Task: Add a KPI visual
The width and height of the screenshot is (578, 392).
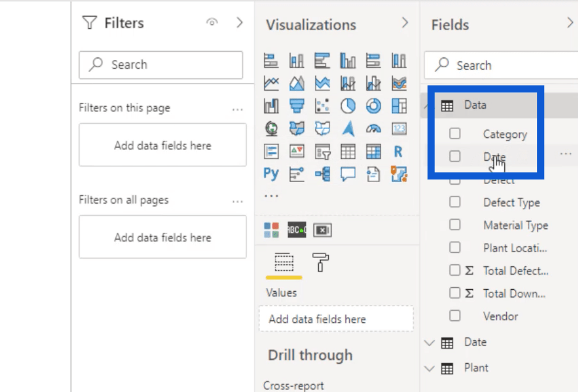Action: click(x=297, y=152)
